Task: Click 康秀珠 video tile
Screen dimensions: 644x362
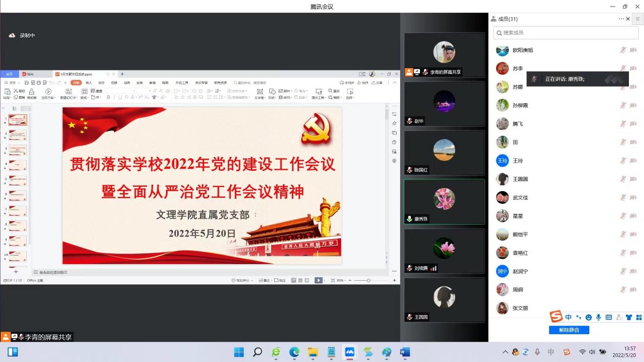Action: click(x=444, y=202)
